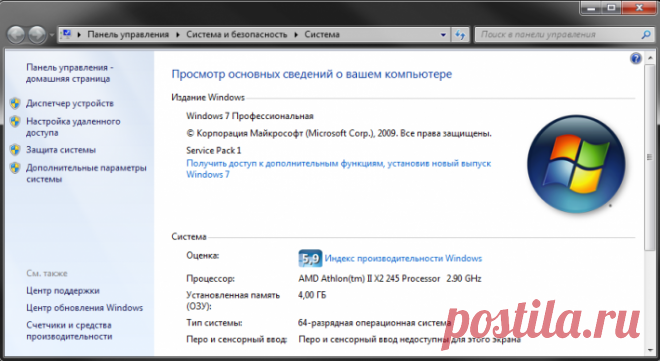Click the Forward navigation arrow
660x361 pixels.
[37, 35]
